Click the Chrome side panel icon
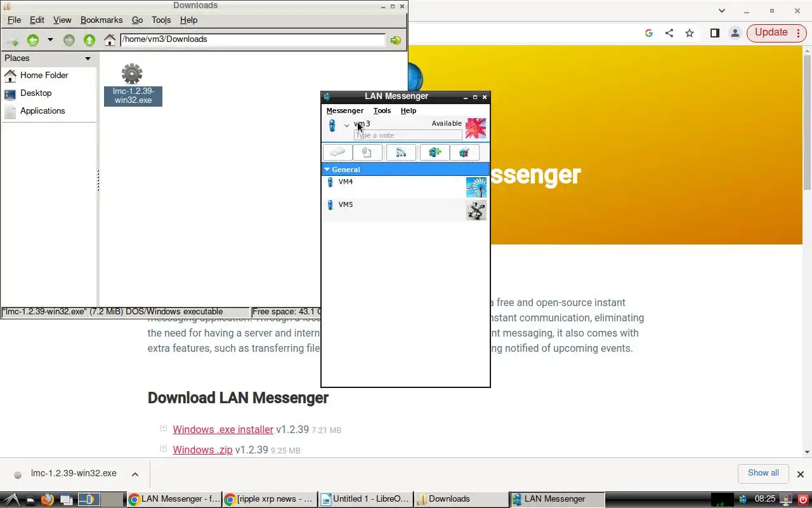 (715, 33)
